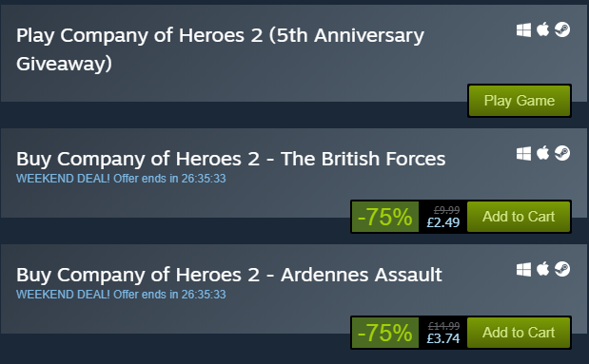Open Buy Company of Heroes 2 British Forces title
Image resolution: width=589 pixels, height=364 pixels.
point(230,159)
